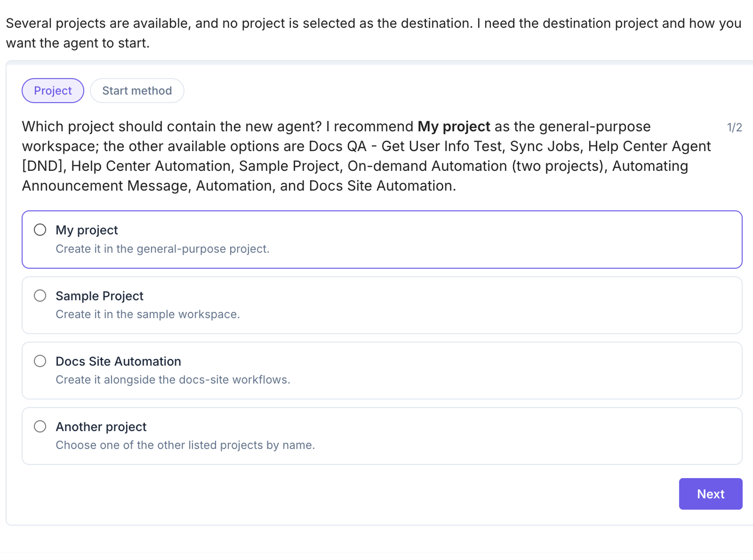Screen dimensions: 753x560
Task: Click 'Choose one of the other listed projects by name.'
Action: click(186, 445)
